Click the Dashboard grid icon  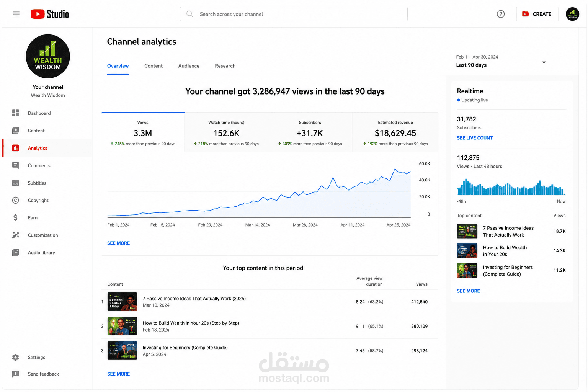15,113
